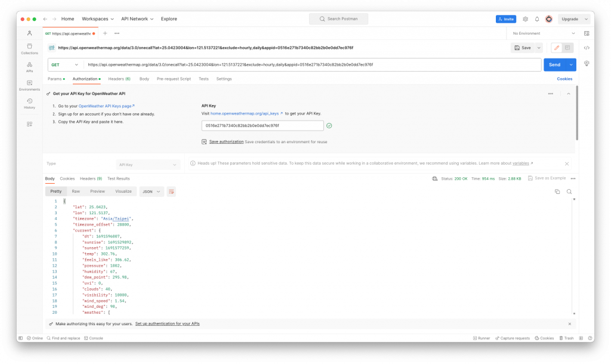Open the Tests tab

203,79
